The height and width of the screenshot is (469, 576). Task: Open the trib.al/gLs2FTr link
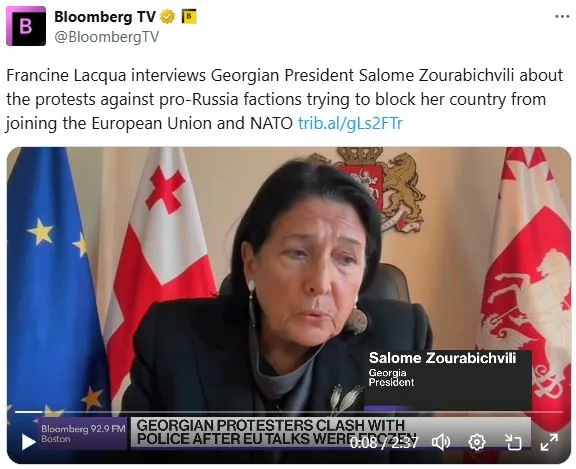tap(350, 123)
